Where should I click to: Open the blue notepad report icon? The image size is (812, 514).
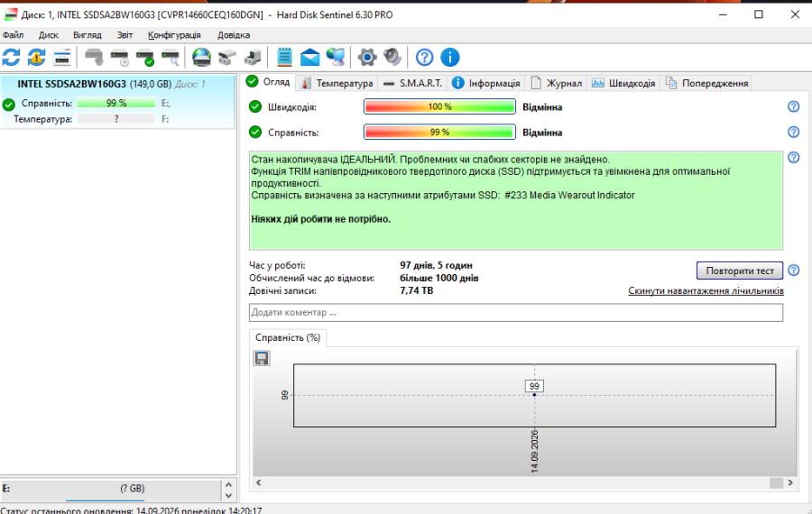(284, 57)
